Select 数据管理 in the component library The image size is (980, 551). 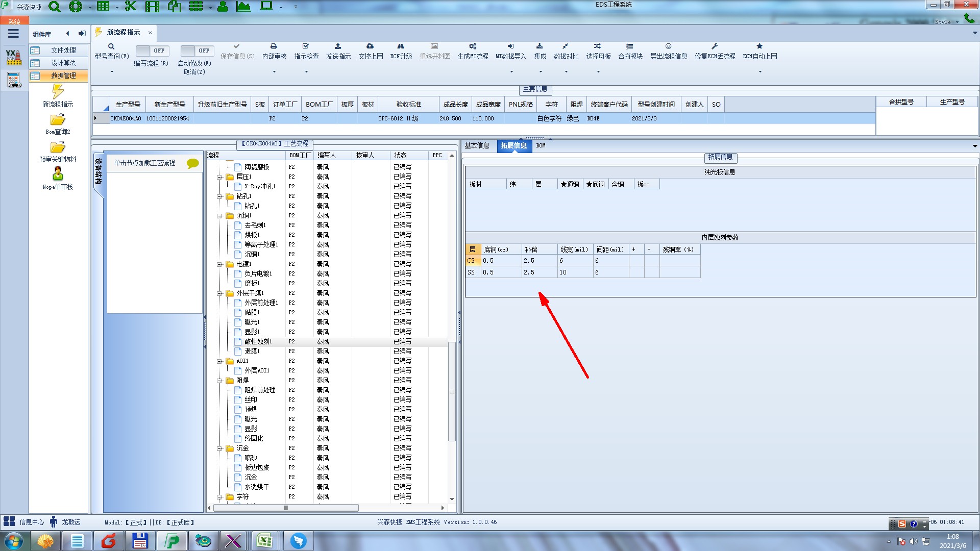tap(63, 76)
